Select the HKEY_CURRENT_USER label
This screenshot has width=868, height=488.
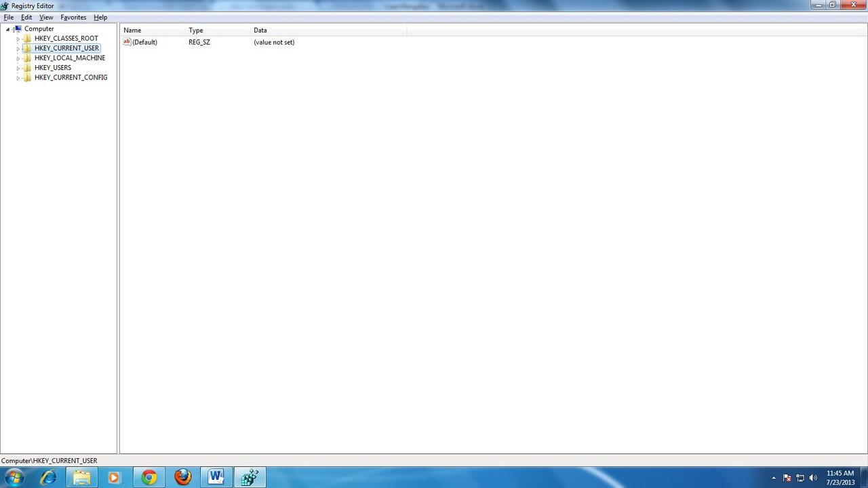pos(66,48)
